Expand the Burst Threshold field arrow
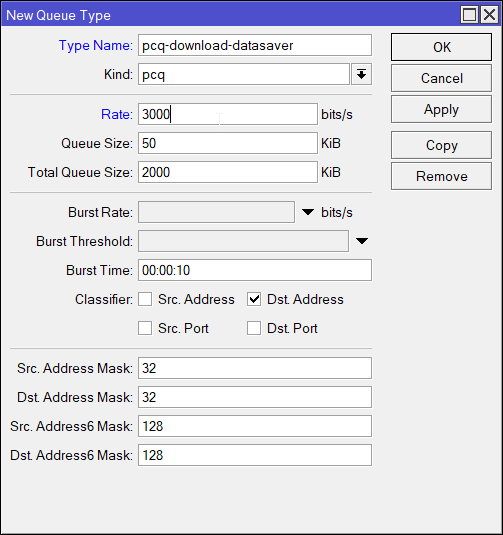Viewport: 503px width, 535px height. [x=362, y=241]
